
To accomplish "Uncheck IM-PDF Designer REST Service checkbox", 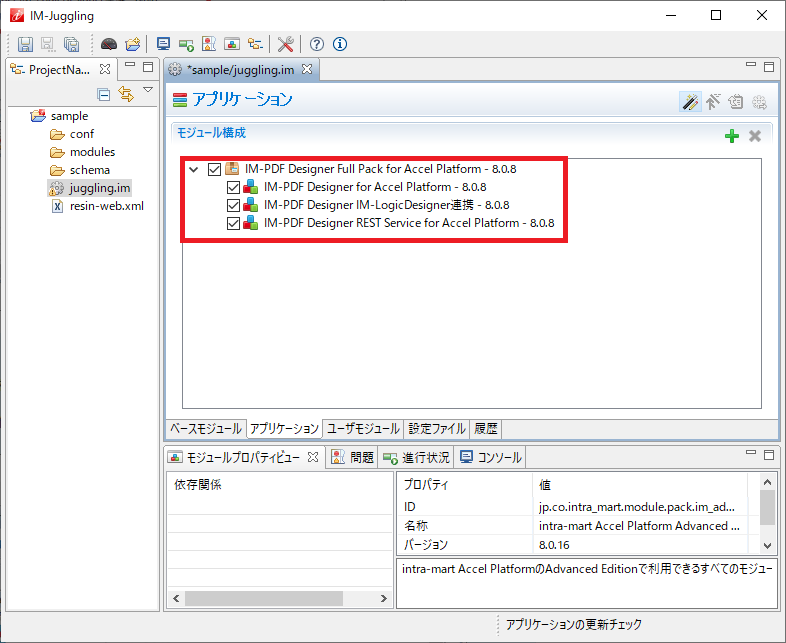I will 234,224.
